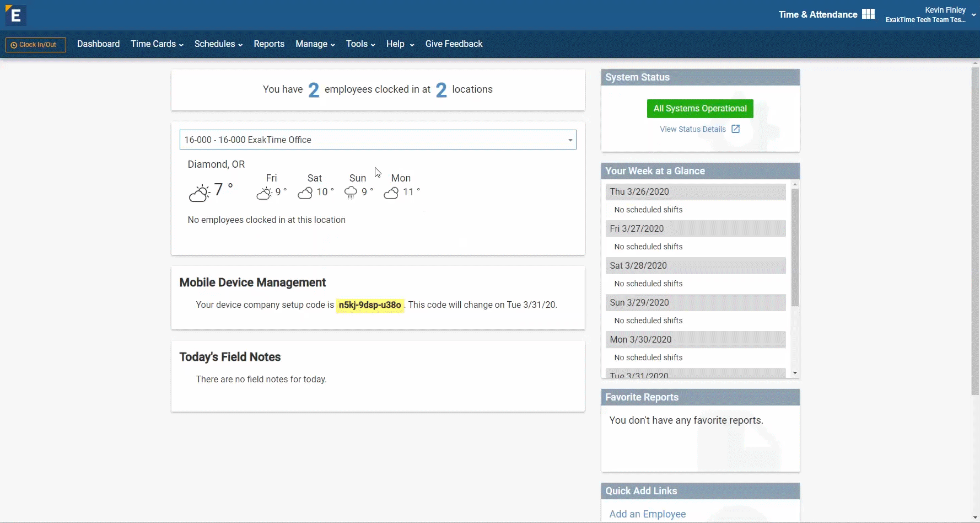Viewport: 980px width, 523px height.
Task: Click the Week at a Glance scrollbar down arrow
Action: click(x=795, y=373)
